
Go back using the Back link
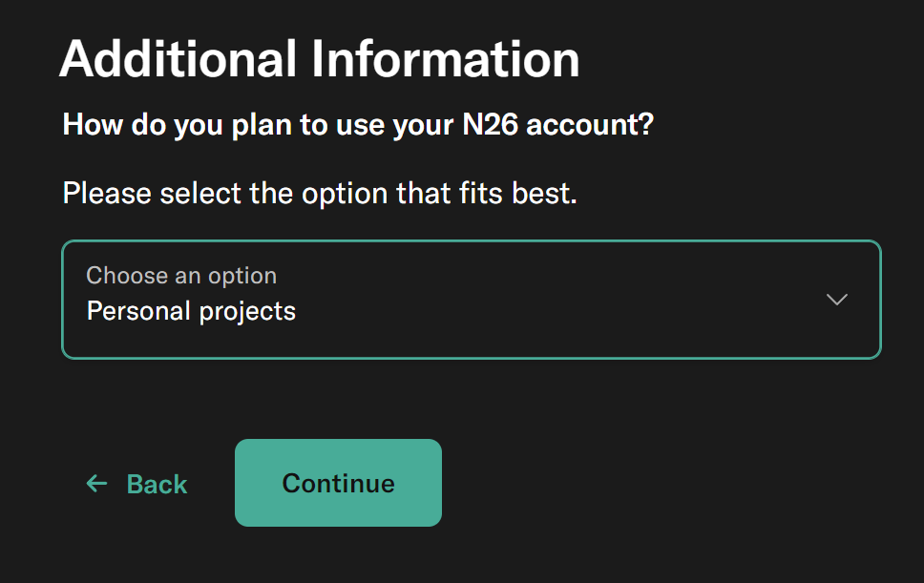(x=137, y=484)
